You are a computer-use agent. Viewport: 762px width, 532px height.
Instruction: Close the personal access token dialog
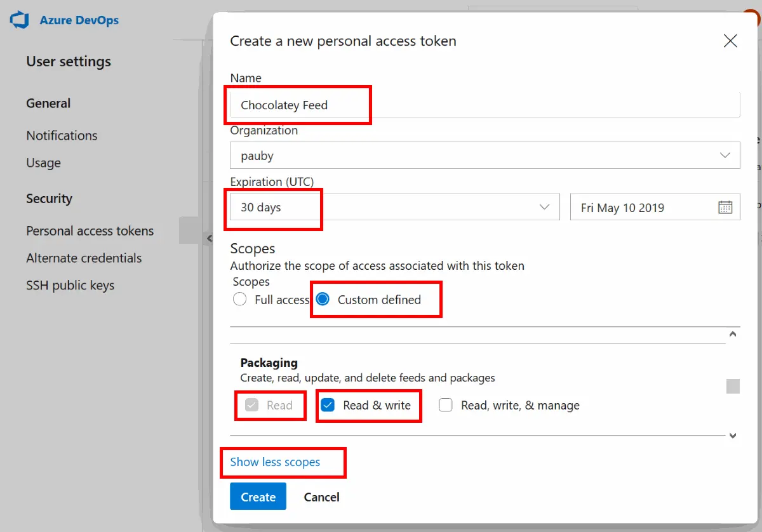(x=730, y=41)
